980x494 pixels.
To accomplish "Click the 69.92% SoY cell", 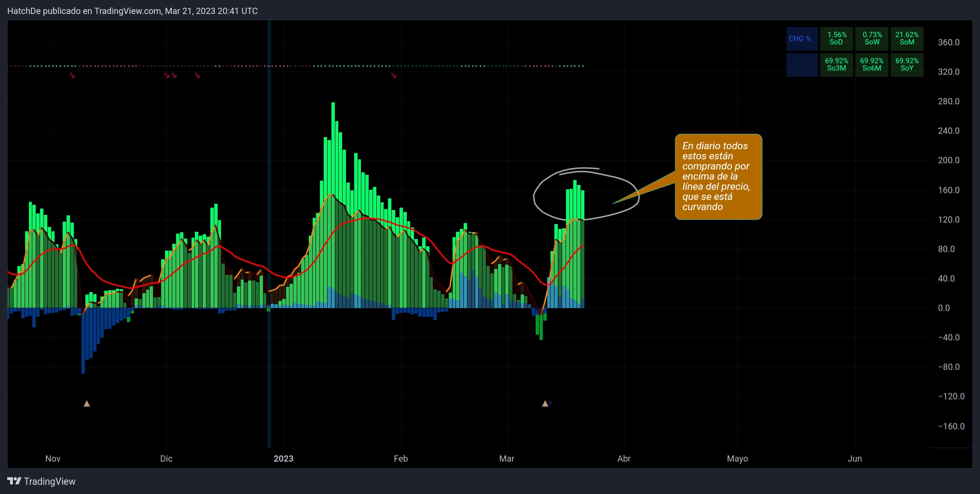I will coord(907,65).
